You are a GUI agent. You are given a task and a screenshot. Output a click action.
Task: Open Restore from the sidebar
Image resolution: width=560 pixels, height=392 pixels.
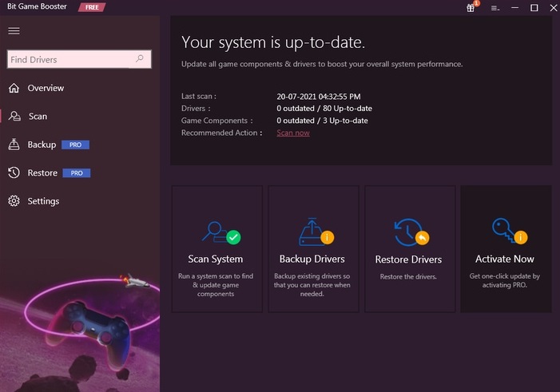coord(42,172)
